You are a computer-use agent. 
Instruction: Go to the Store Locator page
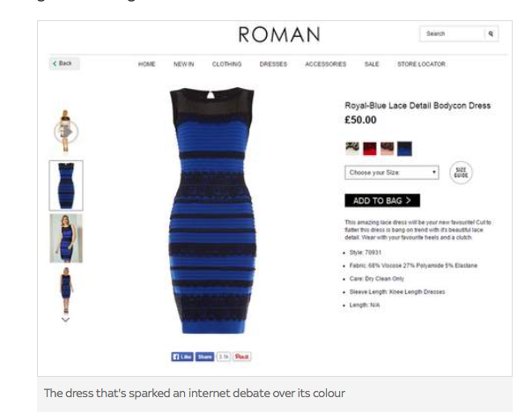pyautogui.click(x=421, y=64)
